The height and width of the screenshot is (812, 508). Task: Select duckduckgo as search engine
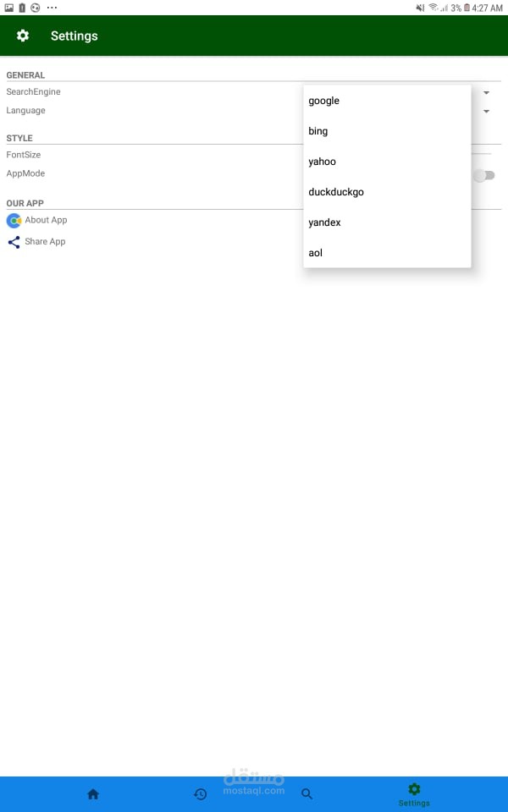click(387, 192)
